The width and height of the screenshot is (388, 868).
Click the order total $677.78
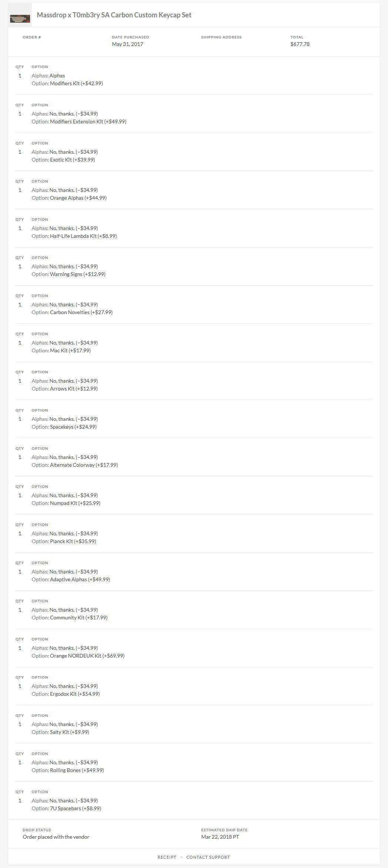pos(300,44)
